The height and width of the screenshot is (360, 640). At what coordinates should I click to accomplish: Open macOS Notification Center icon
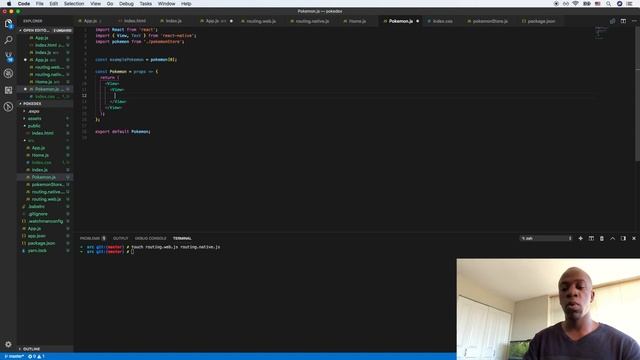630,4
